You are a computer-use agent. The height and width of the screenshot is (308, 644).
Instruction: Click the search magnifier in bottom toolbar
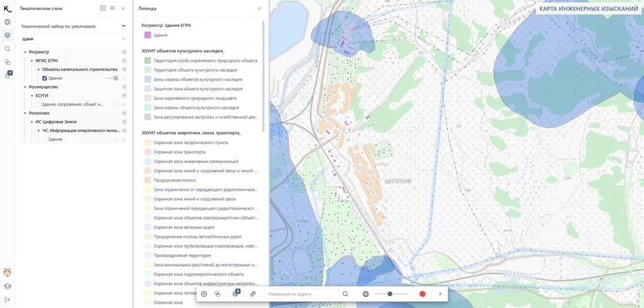click(345, 294)
